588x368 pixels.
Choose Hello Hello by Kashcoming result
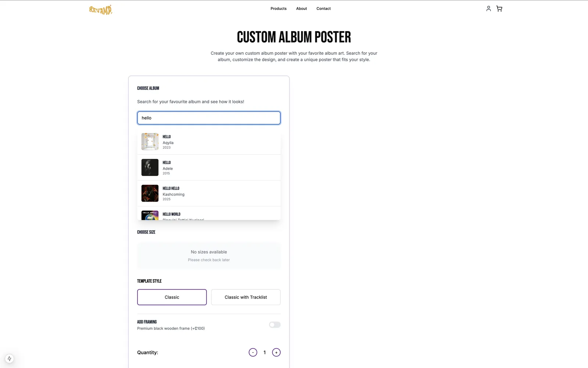[209, 193]
